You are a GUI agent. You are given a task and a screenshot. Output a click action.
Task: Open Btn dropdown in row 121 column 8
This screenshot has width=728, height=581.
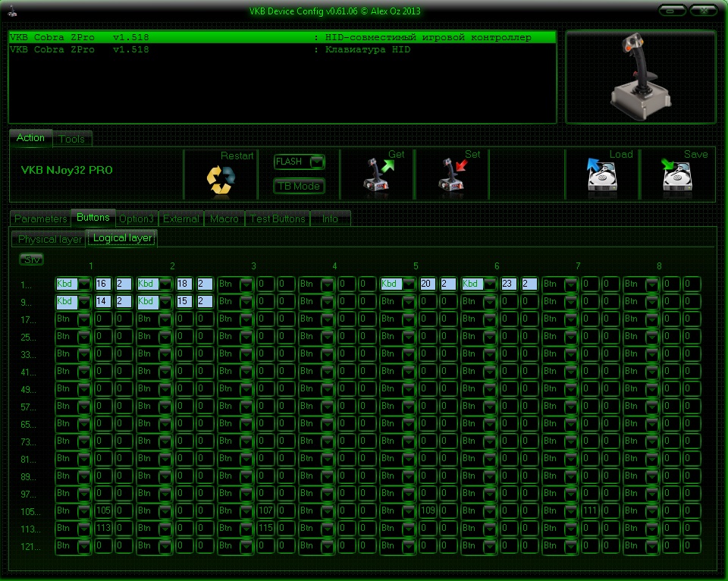[x=652, y=546]
